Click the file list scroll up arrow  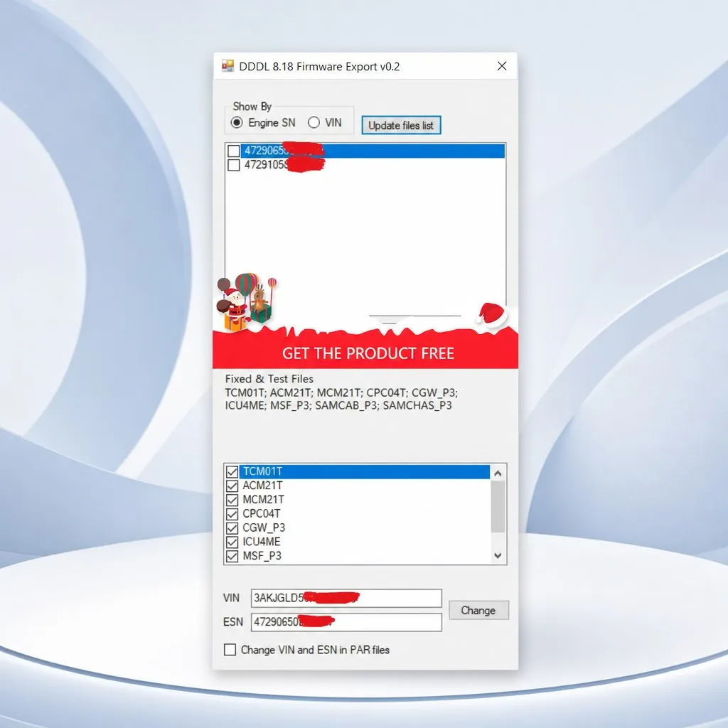(x=498, y=473)
